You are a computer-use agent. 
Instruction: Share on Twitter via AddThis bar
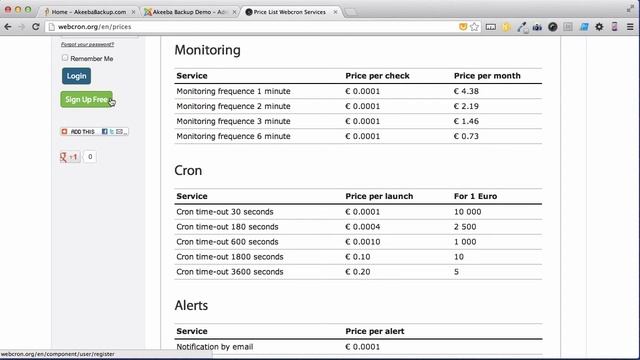click(112, 131)
